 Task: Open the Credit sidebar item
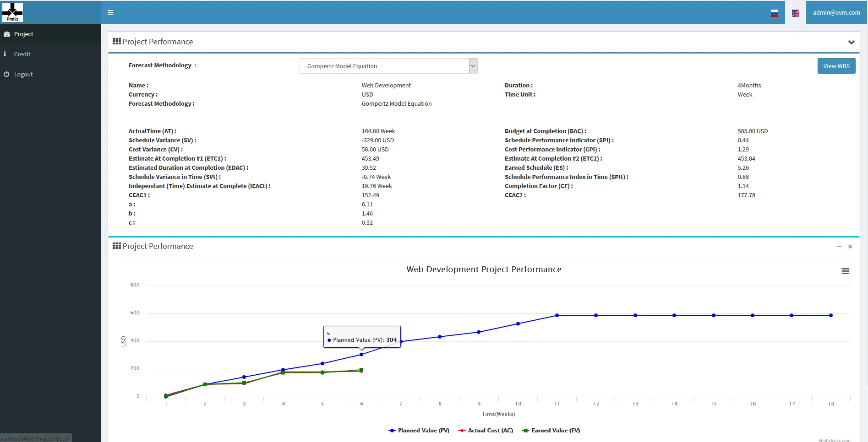point(50,54)
